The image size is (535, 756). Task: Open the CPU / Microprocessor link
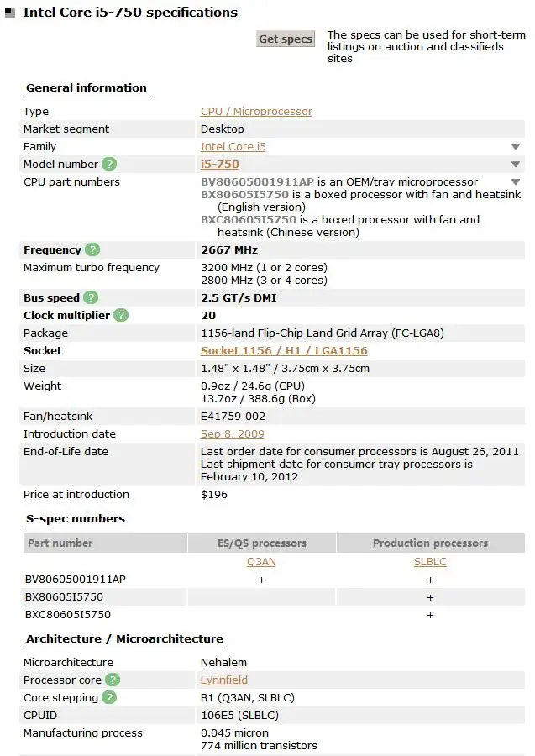[256, 112]
